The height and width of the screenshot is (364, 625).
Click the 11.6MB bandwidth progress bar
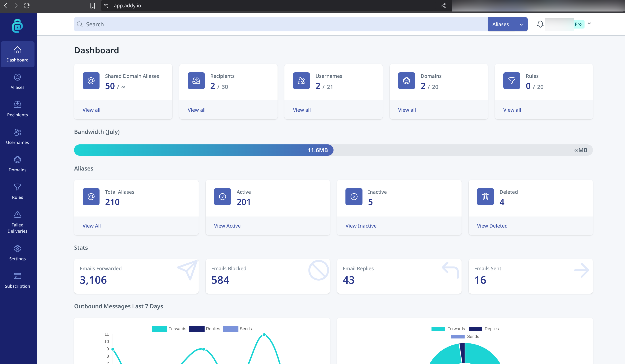[x=204, y=150]
